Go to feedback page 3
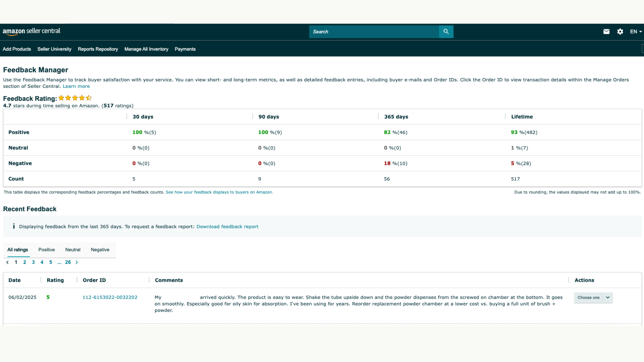This screenshot has height=362, width=644. tap(33, 262)
